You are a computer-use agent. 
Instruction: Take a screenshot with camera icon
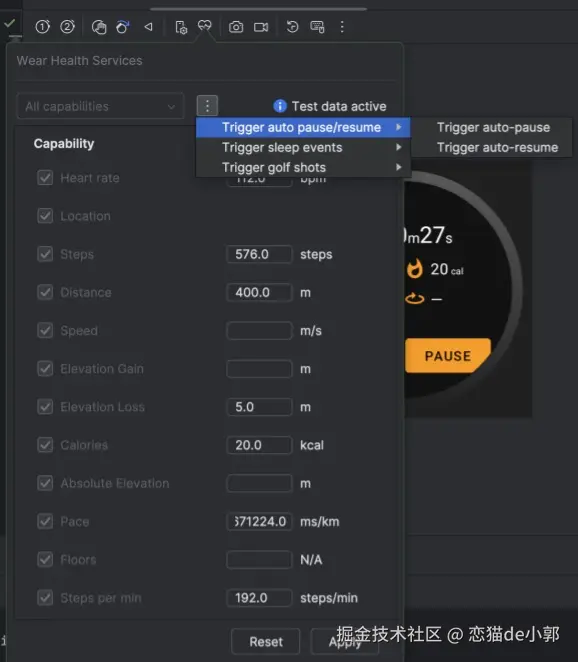point(236,27)
